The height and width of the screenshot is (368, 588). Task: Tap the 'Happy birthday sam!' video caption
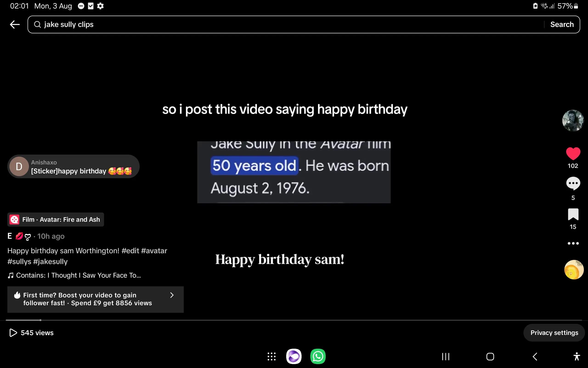click(x=280, y=259)
